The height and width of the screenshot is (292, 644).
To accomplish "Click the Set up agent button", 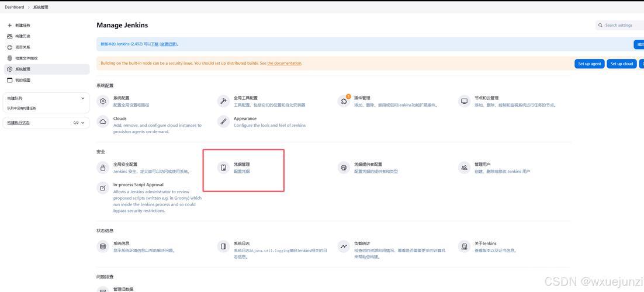I will point(590,64).
